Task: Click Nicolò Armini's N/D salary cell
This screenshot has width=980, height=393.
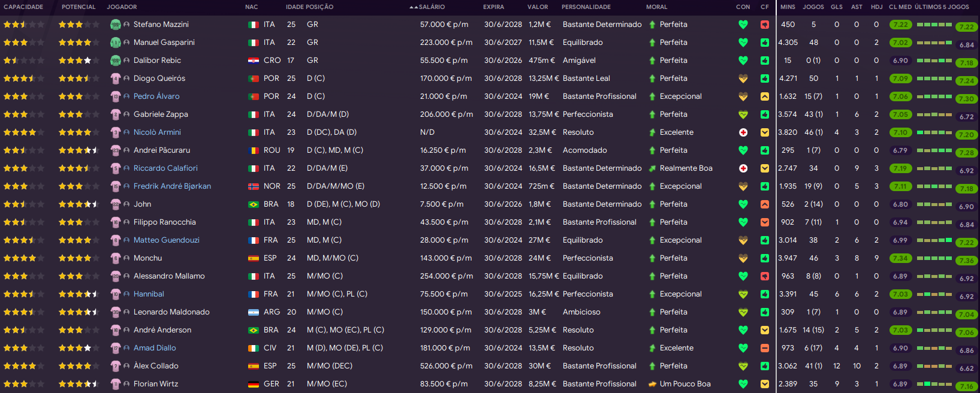Action: tap(427, 132)
